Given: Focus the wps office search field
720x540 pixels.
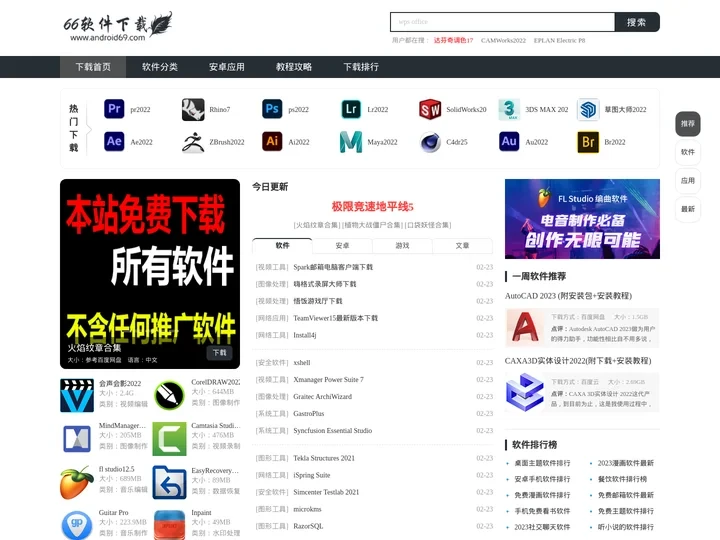Looking at the screenshot, I should [x=502, y=22].
